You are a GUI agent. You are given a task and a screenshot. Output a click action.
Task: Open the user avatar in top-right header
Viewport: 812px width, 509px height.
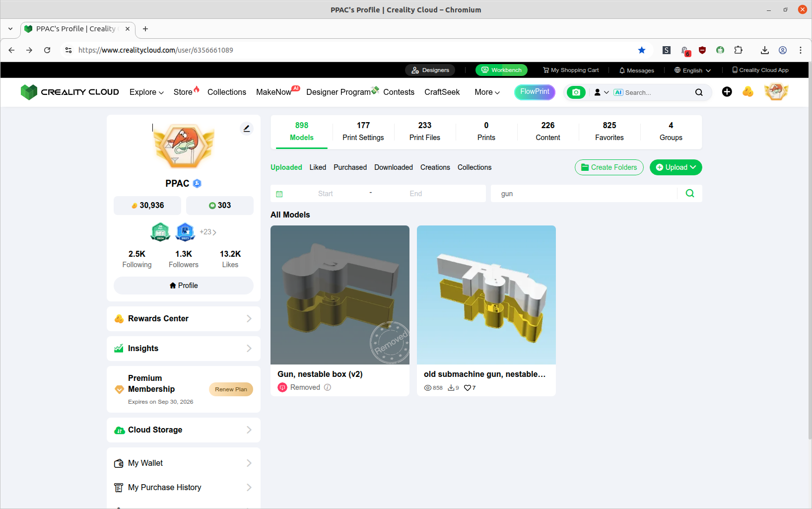pos(776,92)
